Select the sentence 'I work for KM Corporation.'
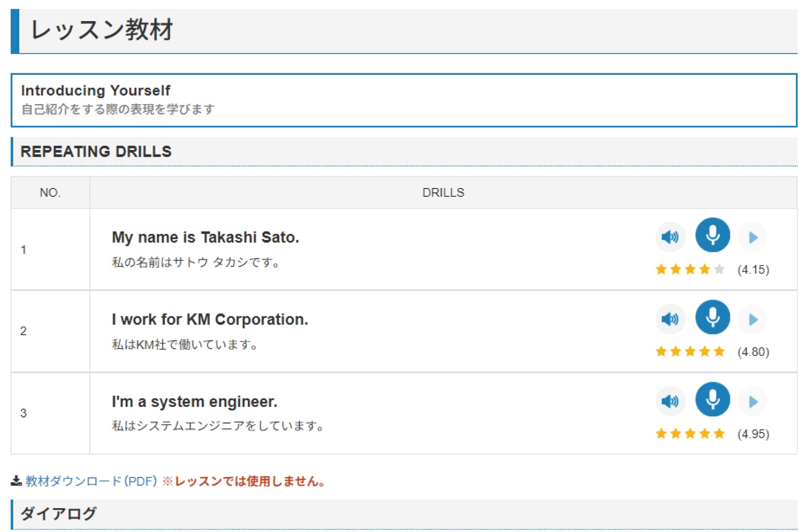 coord(210,319)
